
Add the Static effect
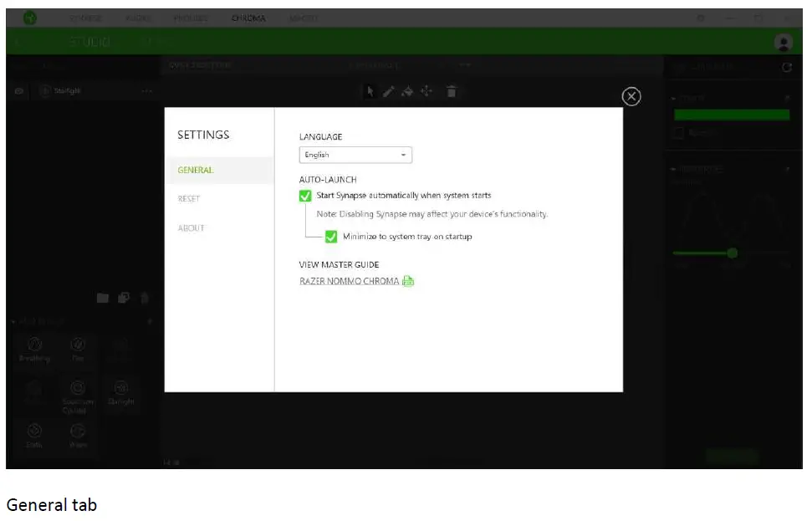(34, 437)
